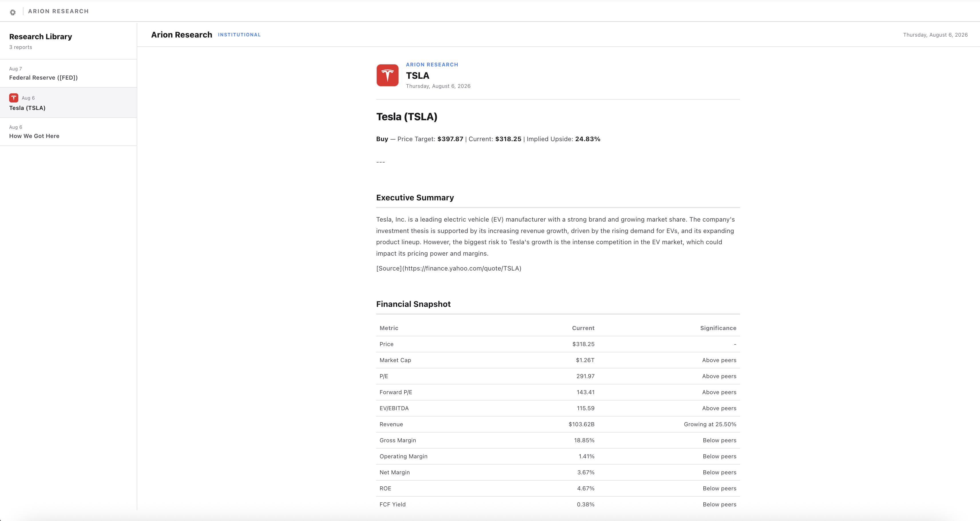Click the Metric column header
This screenshot has width=980, height=521.
[x=389, y=328]
